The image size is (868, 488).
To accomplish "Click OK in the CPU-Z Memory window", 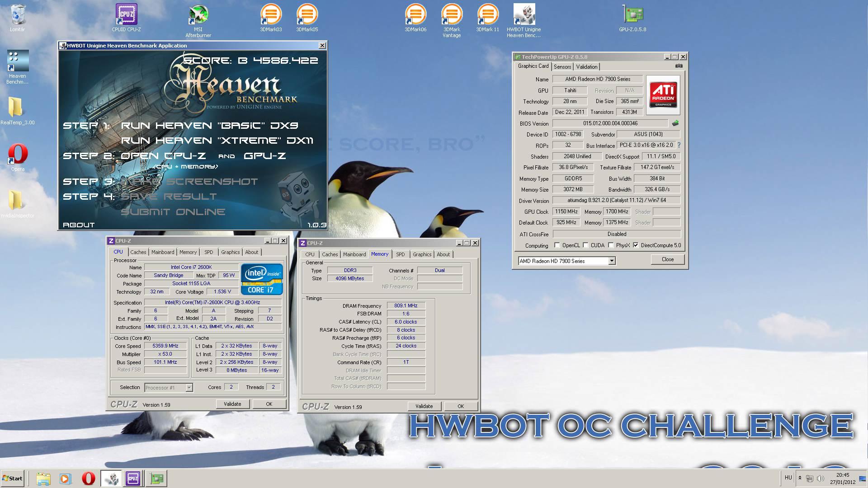I will (x=461, y=406).
